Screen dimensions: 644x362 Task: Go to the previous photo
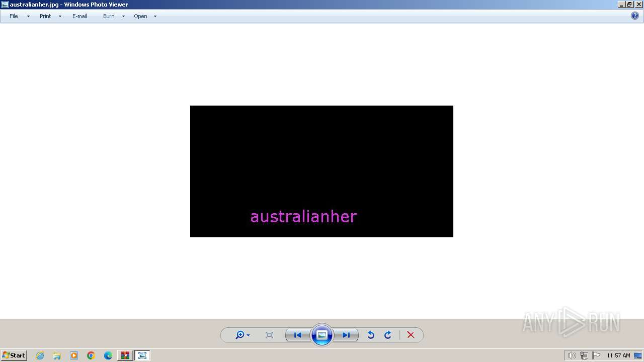[297, 335]
